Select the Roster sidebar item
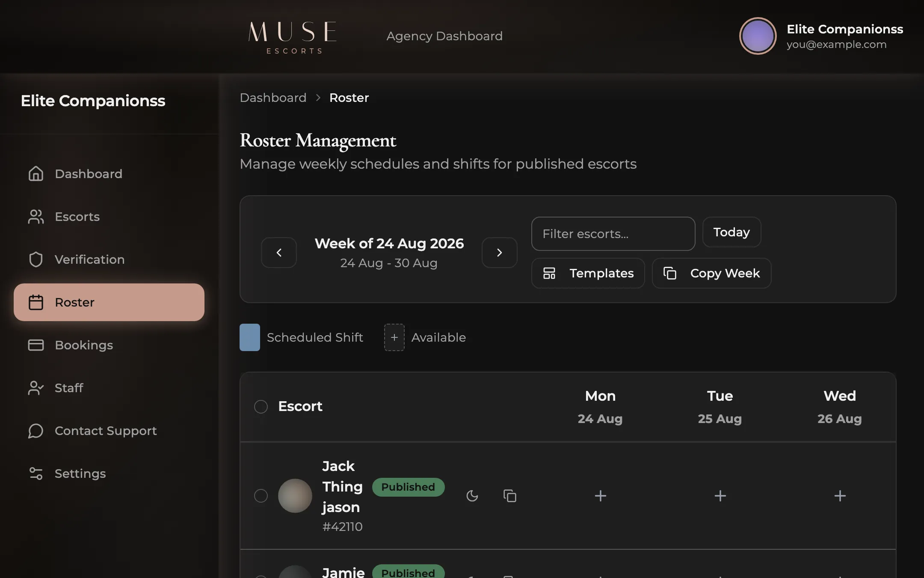 click(109, 302)
